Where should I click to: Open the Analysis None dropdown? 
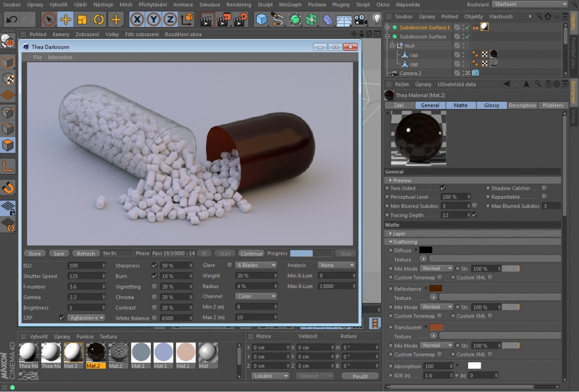[x=337, y=265]
